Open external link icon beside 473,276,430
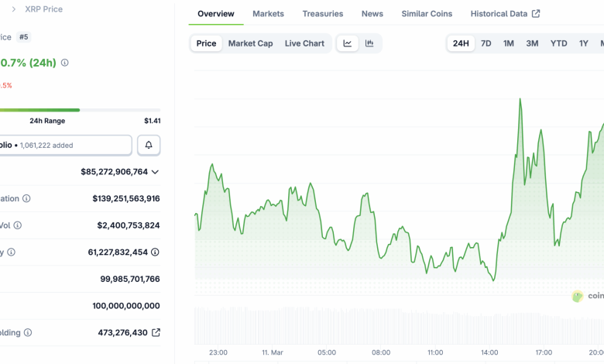Viewport: 604px width, 364px height. coord(156,332)
